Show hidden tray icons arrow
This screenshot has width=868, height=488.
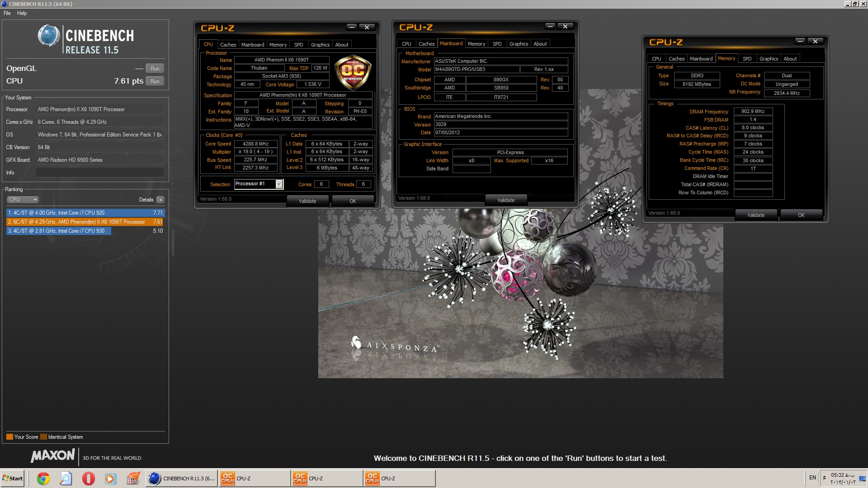click(x=824, y=478)
